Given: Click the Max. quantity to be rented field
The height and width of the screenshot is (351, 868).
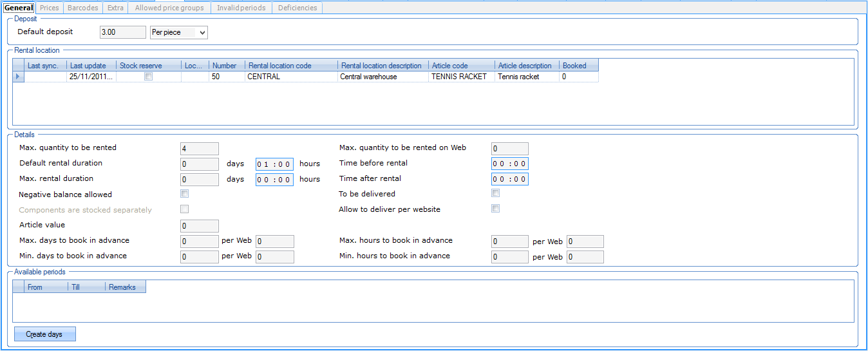Looking at the screenshot, I should tap(200, 149).
